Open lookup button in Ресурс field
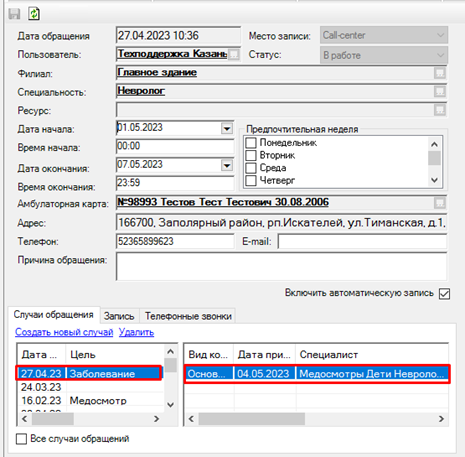Screen dimensions: 465x457 pyautogui.click(x=440, y=110)
